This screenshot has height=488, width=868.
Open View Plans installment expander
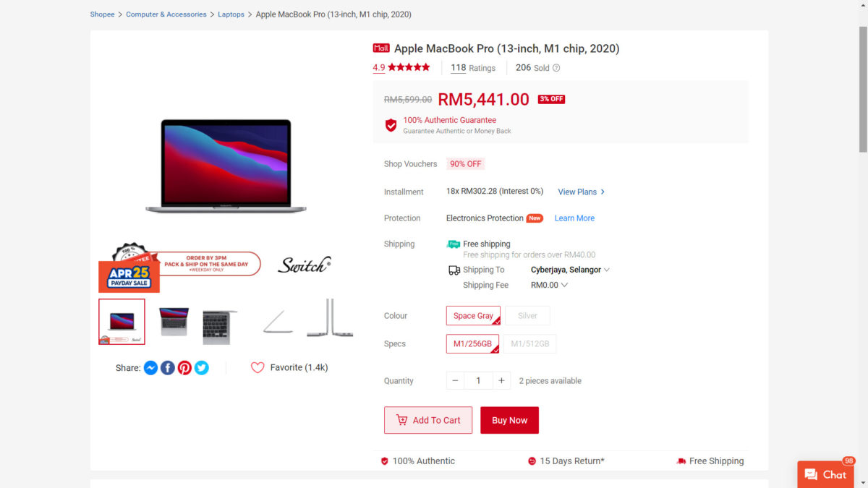(582, 192)
